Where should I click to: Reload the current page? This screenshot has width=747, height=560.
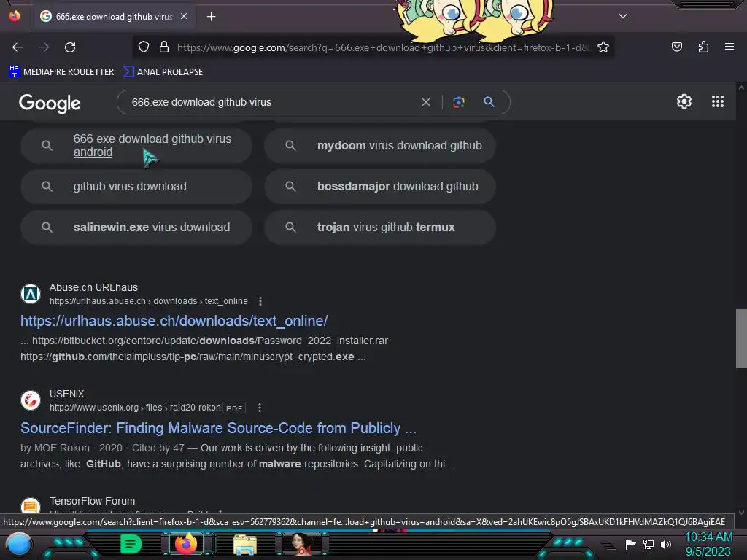click(70, 47)
